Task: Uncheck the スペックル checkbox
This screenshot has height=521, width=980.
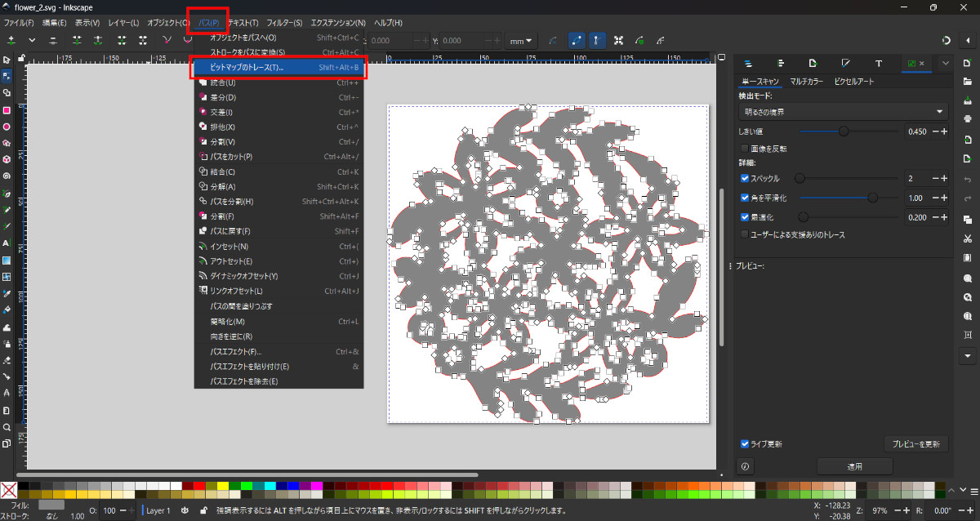Action: coord(744,178)
